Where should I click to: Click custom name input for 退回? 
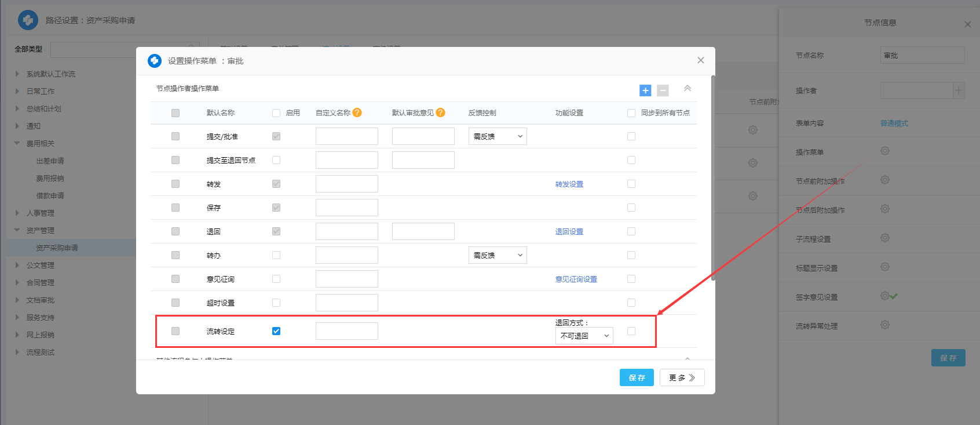coord(346,231)
